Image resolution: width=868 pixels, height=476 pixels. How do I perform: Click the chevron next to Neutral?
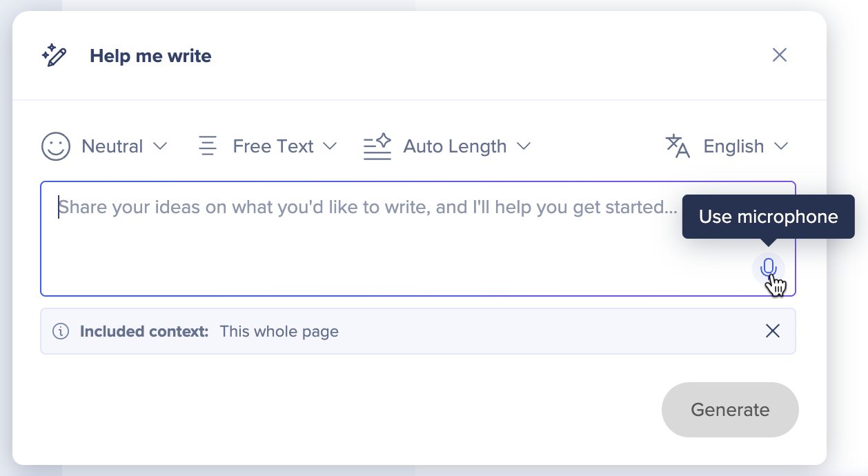[x=159, y=146]
